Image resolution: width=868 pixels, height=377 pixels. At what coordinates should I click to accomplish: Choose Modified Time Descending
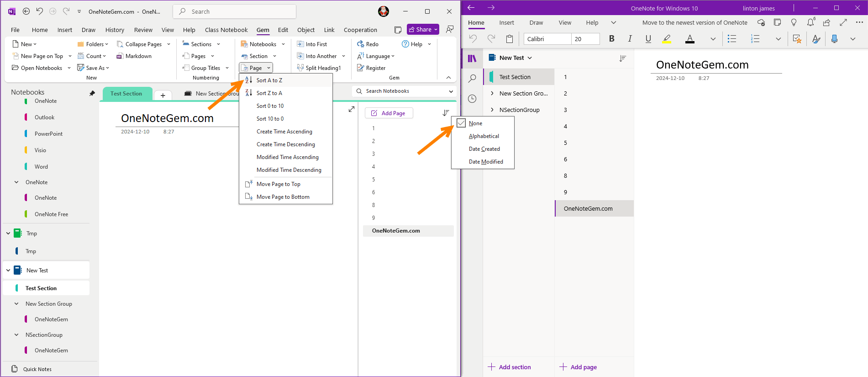(x=286, y=170)
